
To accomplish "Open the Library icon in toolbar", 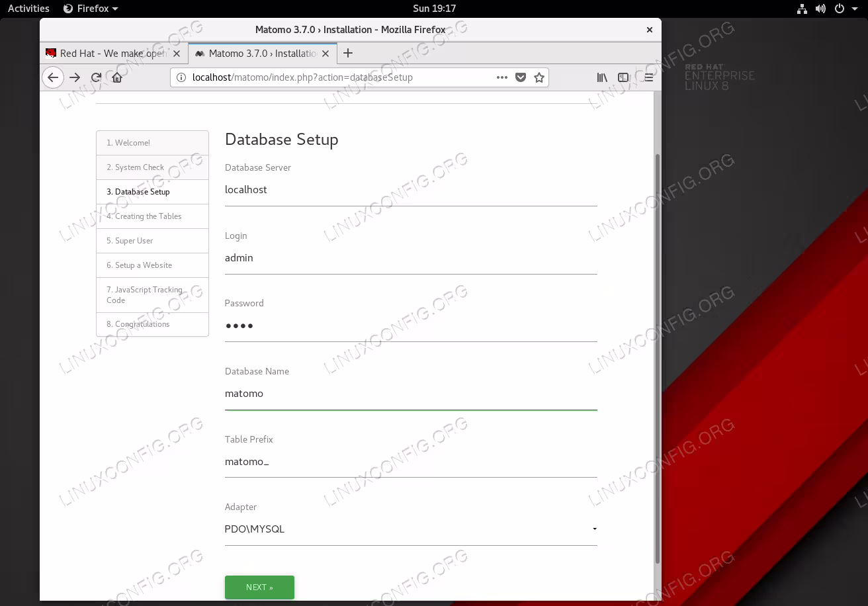I will coord(602,77).
